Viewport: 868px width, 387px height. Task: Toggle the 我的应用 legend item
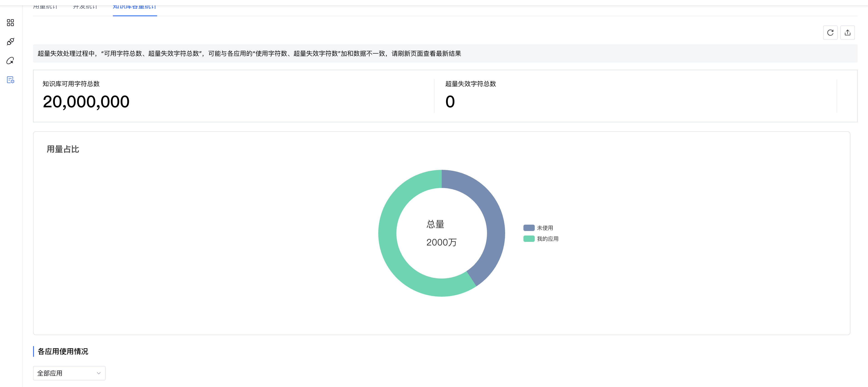point(547,239)
